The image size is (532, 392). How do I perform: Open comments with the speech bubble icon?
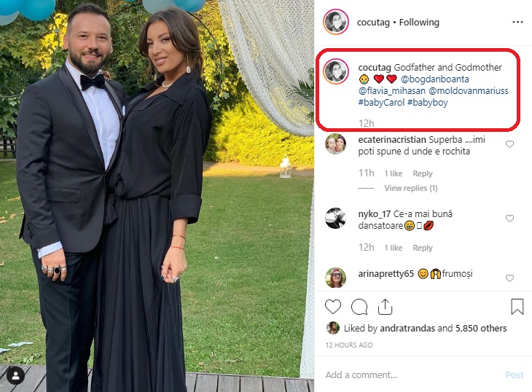pyautogui.click(x=359, y=307)
